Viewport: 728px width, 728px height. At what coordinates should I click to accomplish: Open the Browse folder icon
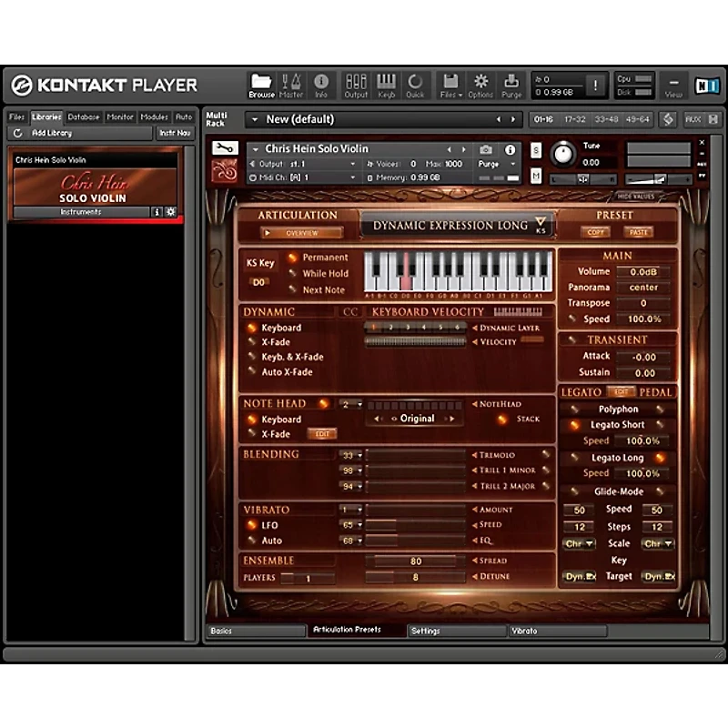261,86
